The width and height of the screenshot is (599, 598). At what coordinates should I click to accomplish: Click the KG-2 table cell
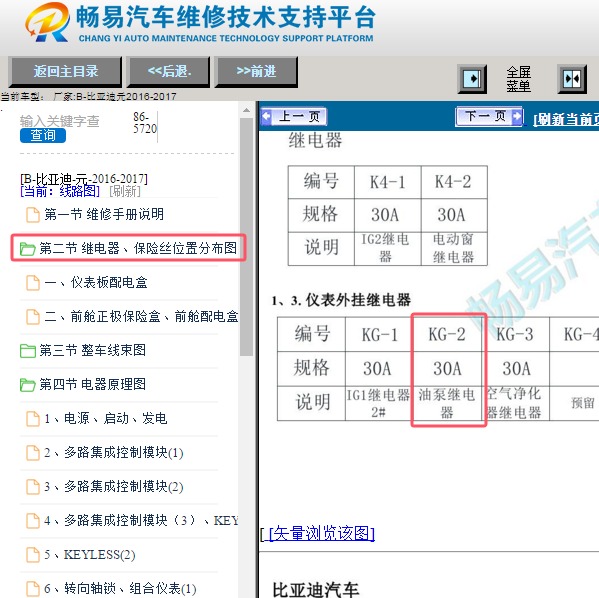(x=447, y=335)
